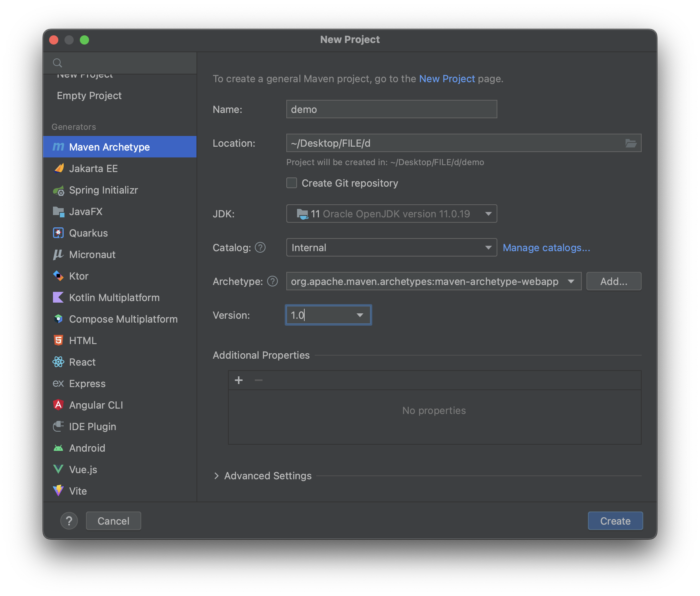The image size is (700, 596).
Task: Click the Name input field
Action: click(x=391, y=109)
